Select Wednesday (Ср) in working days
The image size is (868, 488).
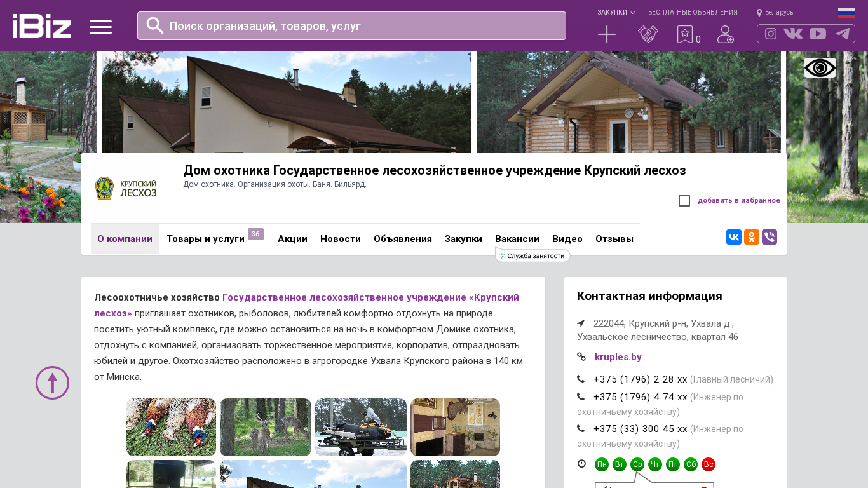[637, 464]
